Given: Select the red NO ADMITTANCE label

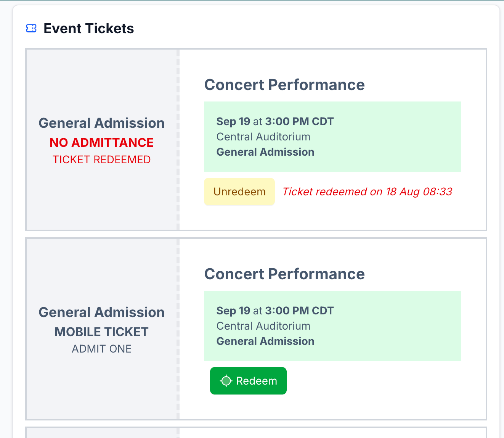Looking at the screenshot, I should click(101, 143).
